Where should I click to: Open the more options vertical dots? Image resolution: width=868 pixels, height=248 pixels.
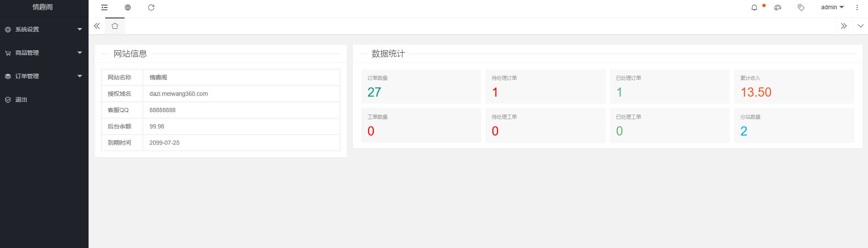point(857,8)
